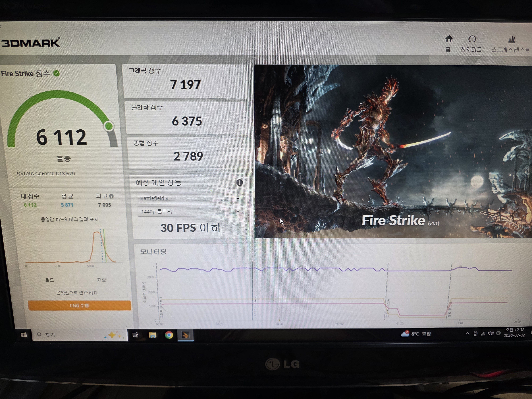The image size is (532, 399).
Task: Open Task View on the taskbar
Action: pyautogui.click(x=136, y=335)
